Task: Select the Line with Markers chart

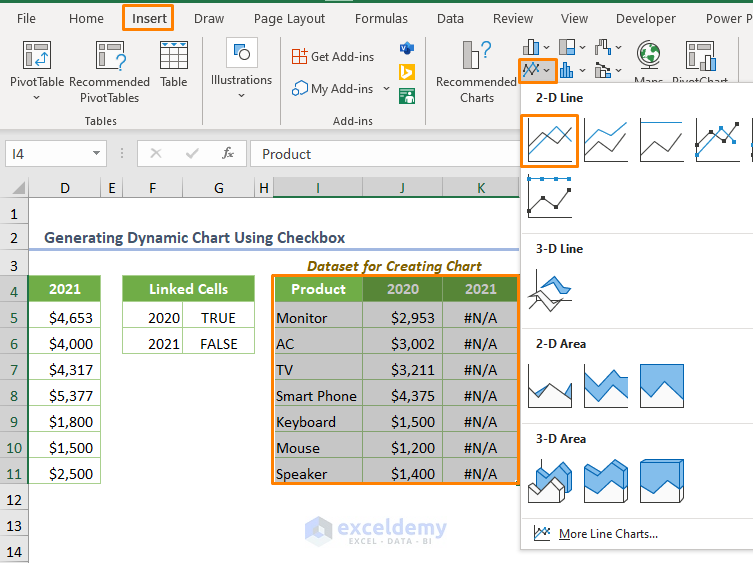Action: pyautogui.click(x=717, y=141)
